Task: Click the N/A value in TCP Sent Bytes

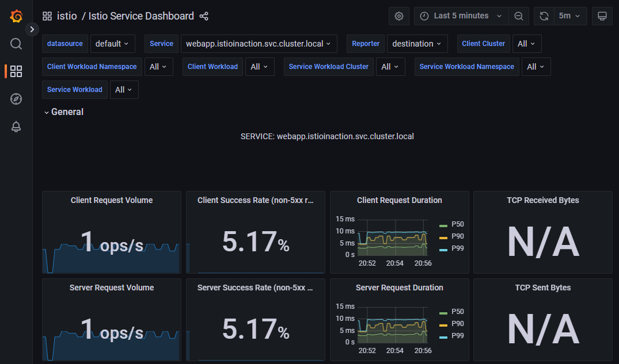Action: (543, 329)
